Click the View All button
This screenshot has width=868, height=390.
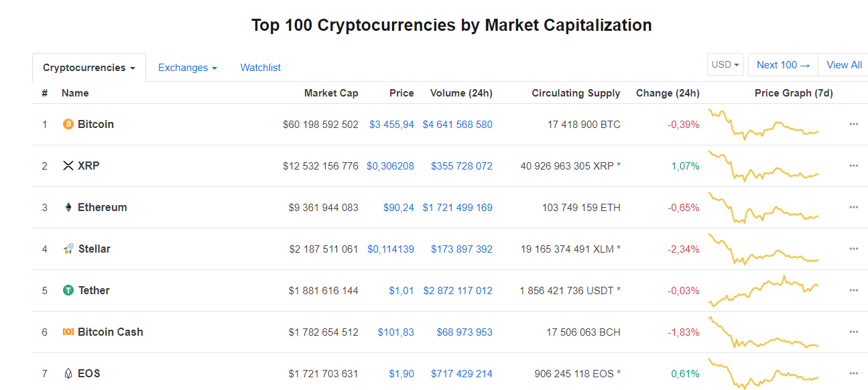tap(844, 65)
